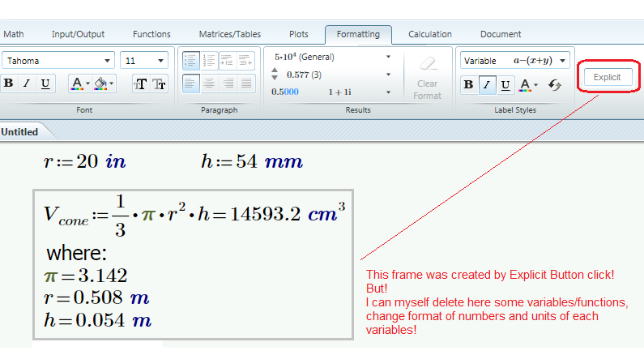Apply bulleted list formatting

coord(191,61)
